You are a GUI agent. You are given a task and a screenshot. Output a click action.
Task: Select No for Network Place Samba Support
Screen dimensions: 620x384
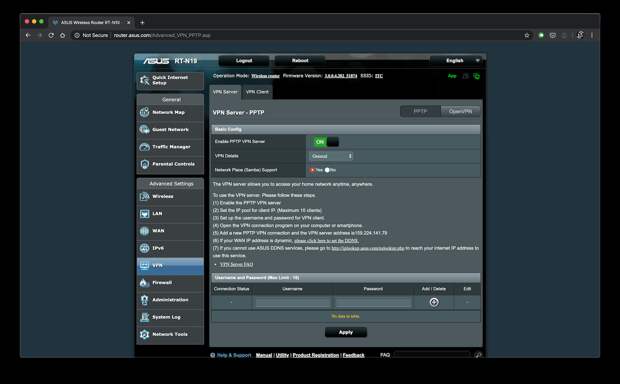(x=327, y=170)
